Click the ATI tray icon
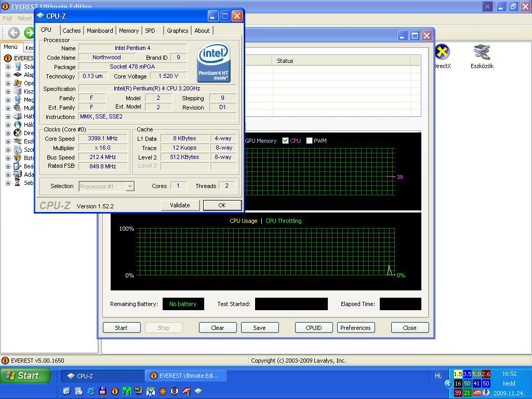This screenshot has height=399, width=532. [x=477, y=393]
